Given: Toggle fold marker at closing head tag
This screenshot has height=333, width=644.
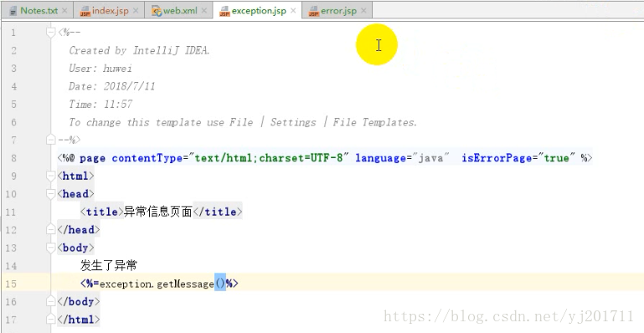Looking at the screenshot, I should coord(51,229).
